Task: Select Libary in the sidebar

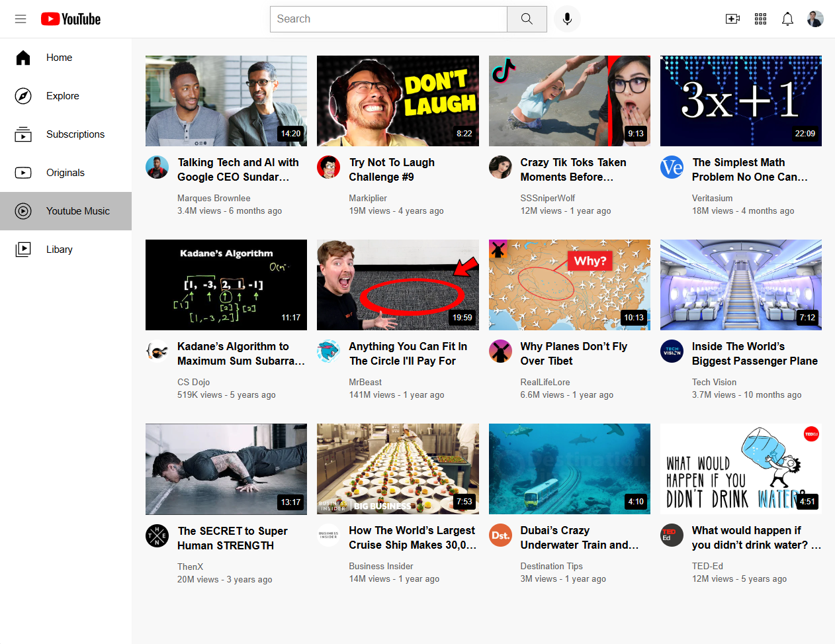Action: (x=66, y=250)
